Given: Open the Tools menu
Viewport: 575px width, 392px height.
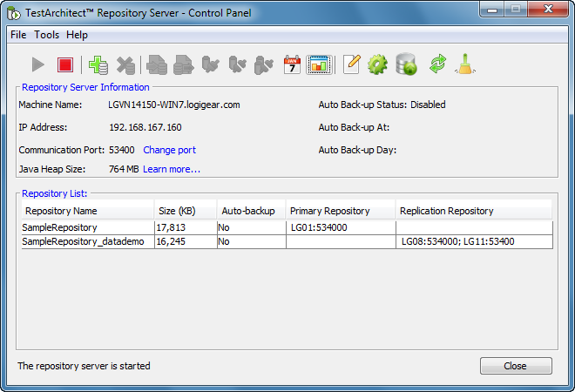Looking at the screenshot, I should point(46,35).
